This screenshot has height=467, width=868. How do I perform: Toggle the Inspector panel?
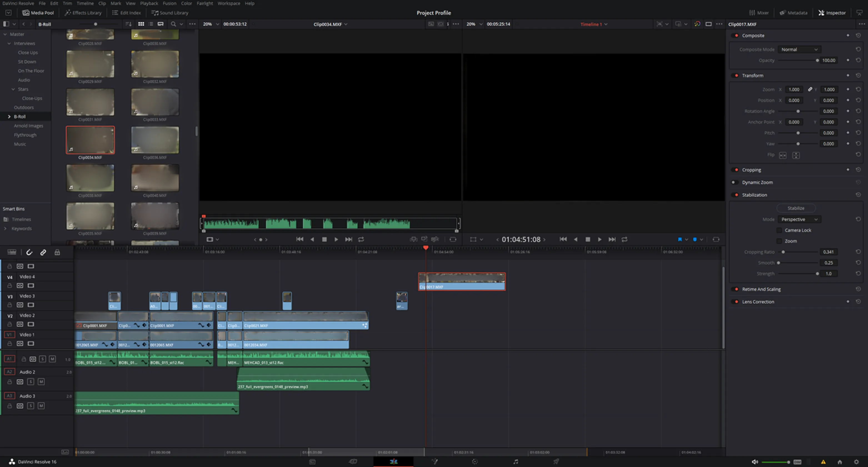pos(832,13)
